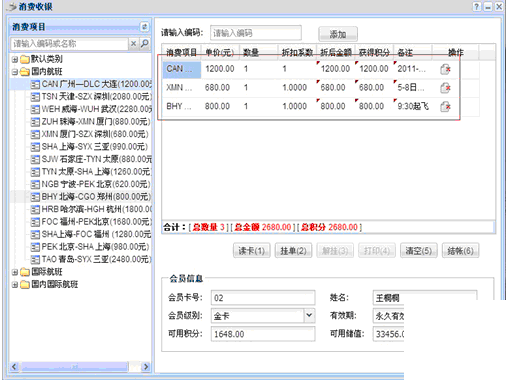The height and width of the screenshot is (380, 509).
Task: Click the 挂单(2) button
Action: pyautogui.click(x=293, y=251)
